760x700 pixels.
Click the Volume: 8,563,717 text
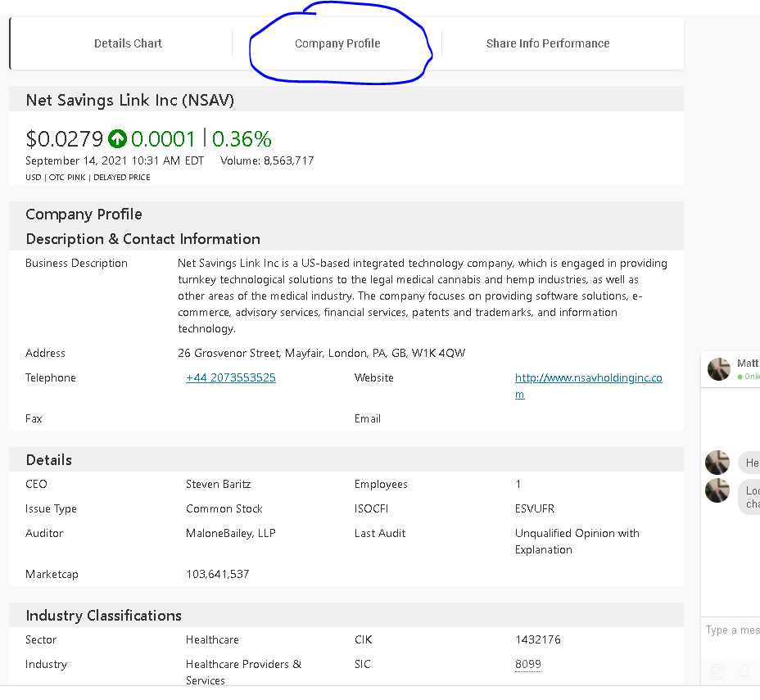pos(267,160)
